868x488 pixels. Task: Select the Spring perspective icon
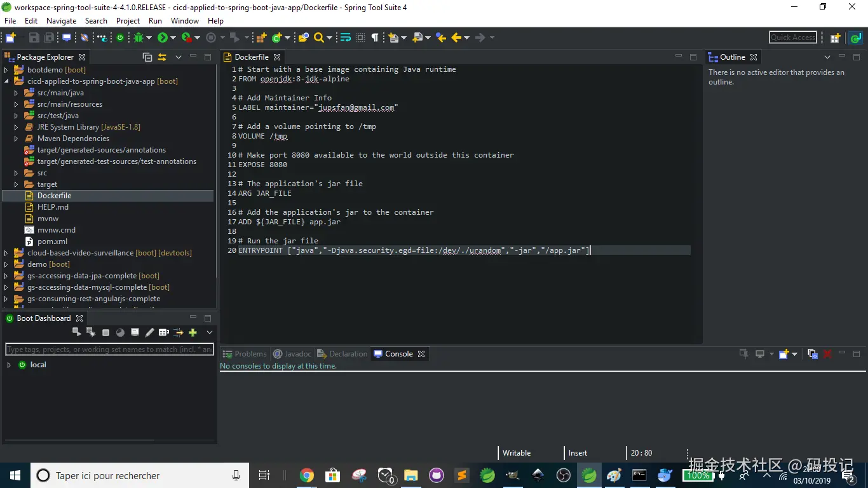point(855,38)
